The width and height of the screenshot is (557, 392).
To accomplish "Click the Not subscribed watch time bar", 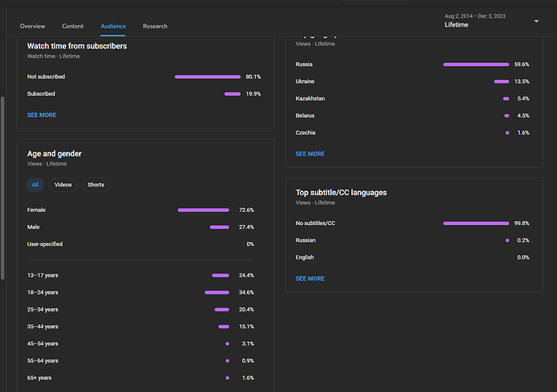I will (x=207, y=77).
